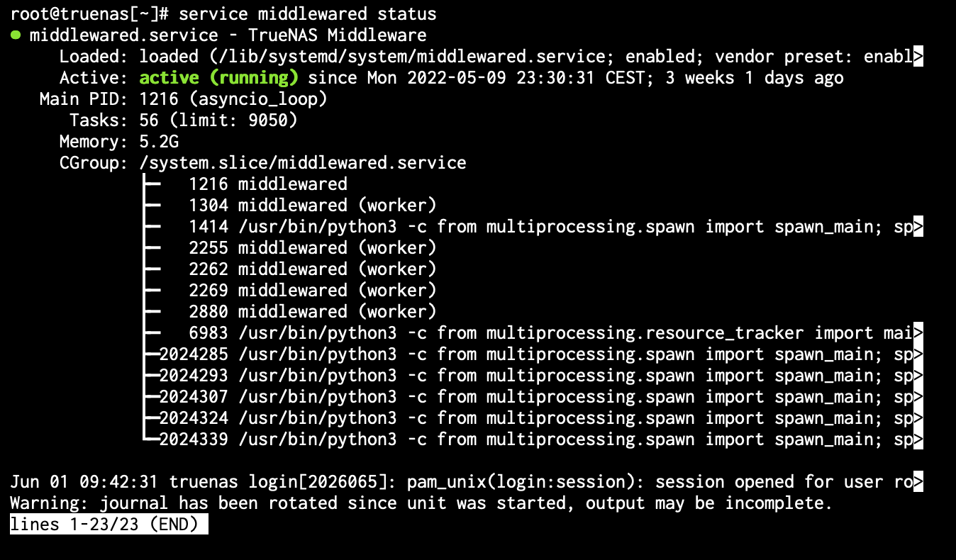Viewport: 956px width, 560px height.
Task: Click truncation arrow on PID 2024285 line
Action: point(918,354)
